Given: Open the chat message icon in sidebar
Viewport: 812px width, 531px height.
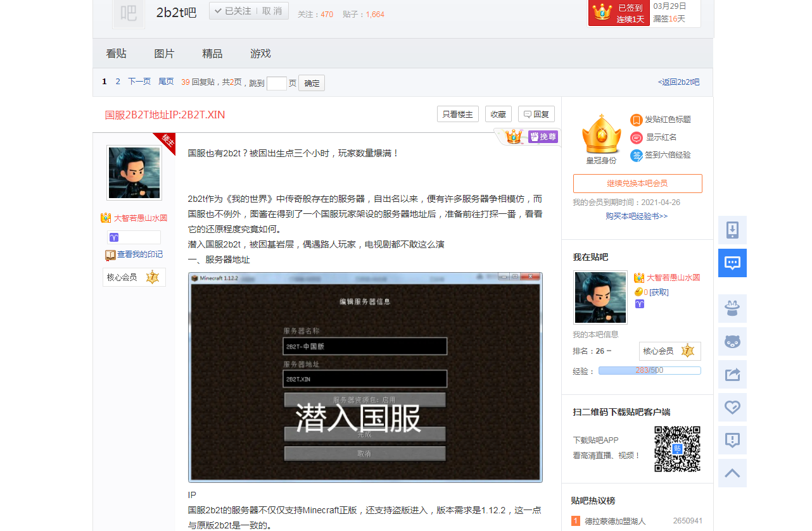Looking at the screenshot, I should [x=732, y=263].
